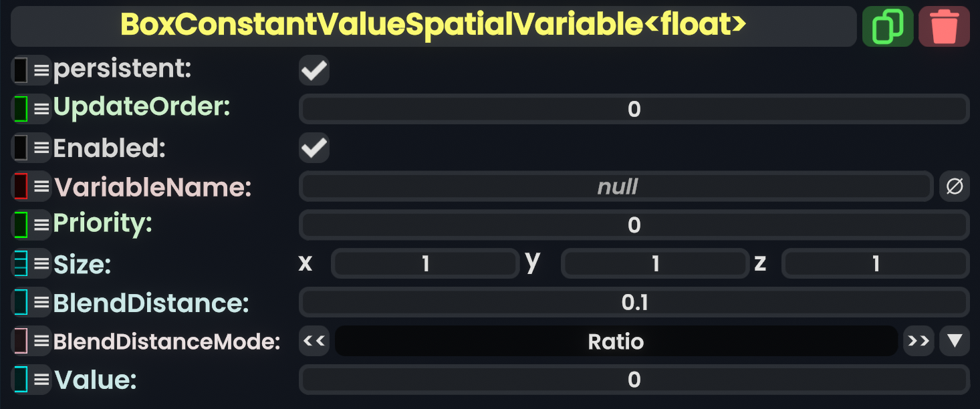Click the VariableName null field

point(616,186)
